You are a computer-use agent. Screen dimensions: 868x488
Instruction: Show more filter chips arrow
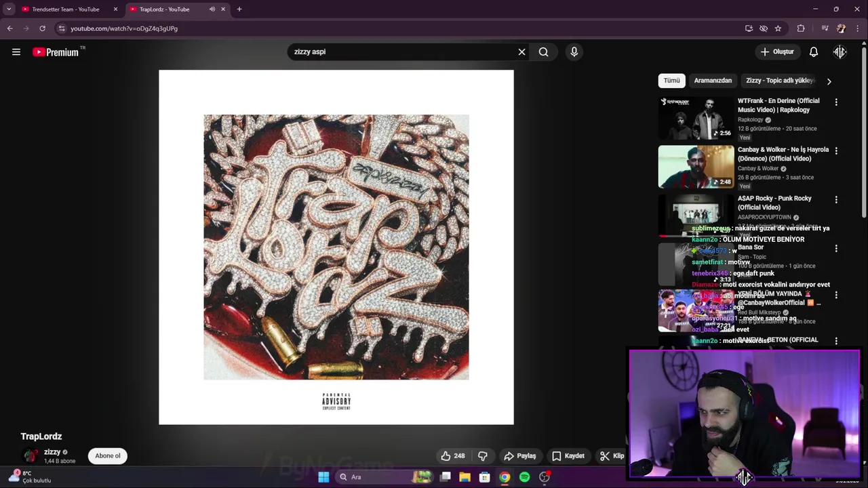[x=829, y=81]
